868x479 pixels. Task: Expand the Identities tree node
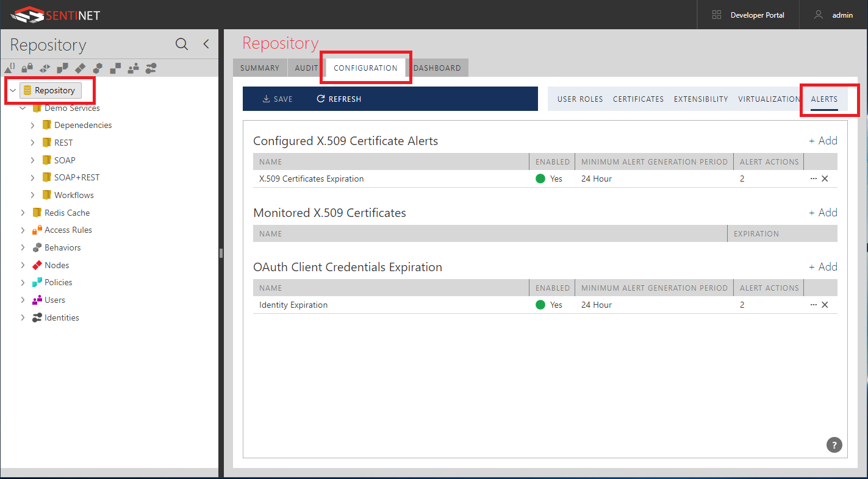(23, 318)
